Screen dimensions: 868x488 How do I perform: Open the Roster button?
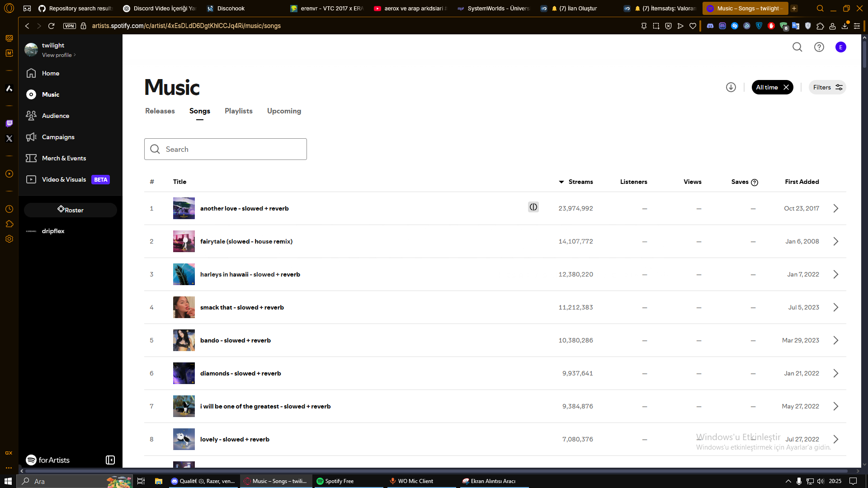pyautogui.click(x=71, y=210)
